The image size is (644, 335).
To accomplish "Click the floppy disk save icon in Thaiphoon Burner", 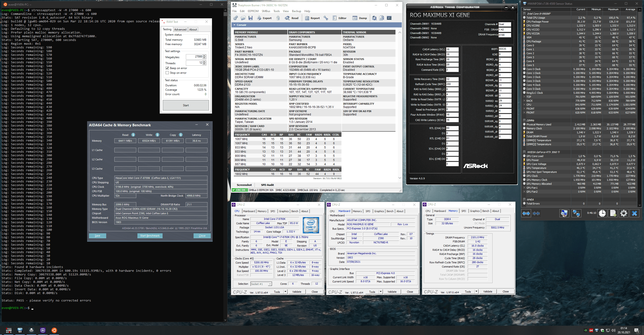I will click(x=251, y=18).
